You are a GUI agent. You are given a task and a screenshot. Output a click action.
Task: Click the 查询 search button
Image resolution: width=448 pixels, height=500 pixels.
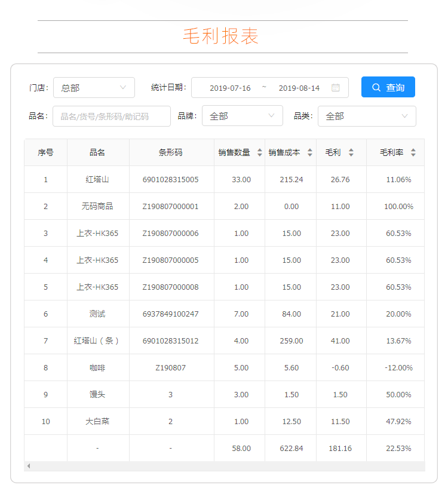click(388, 87)
